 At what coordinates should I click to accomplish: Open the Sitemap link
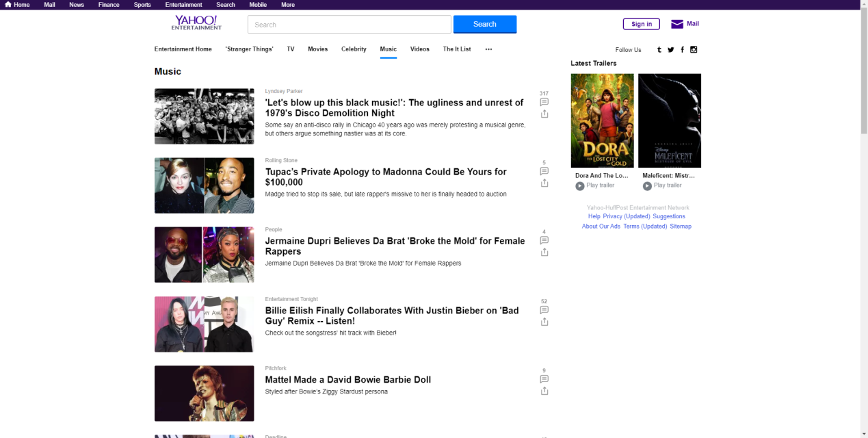(681, 226)
